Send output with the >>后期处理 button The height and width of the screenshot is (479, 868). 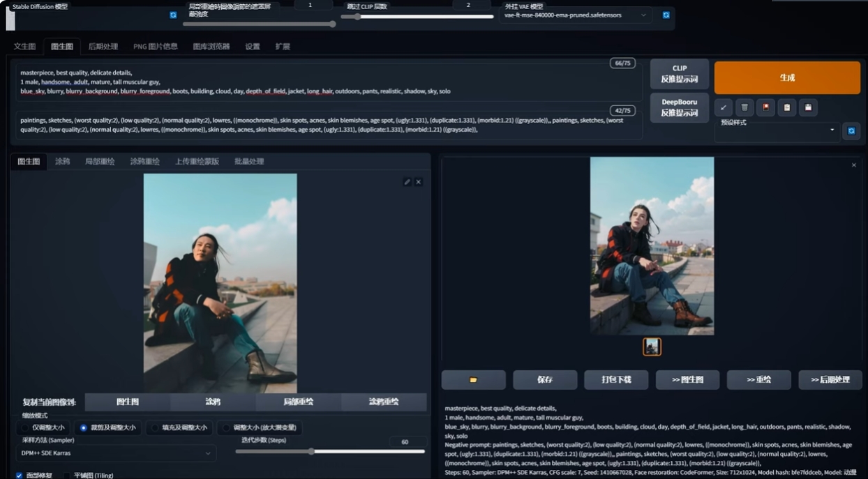(830, 380)
